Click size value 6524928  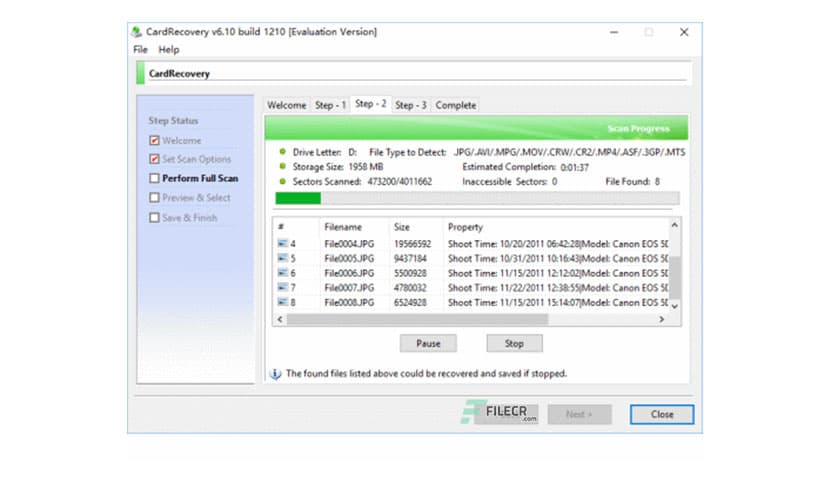pos(411,302)
